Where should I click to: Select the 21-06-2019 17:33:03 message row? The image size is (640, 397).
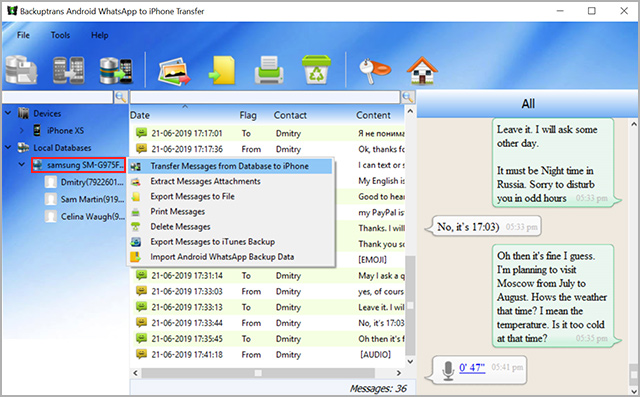coord(269,291)
